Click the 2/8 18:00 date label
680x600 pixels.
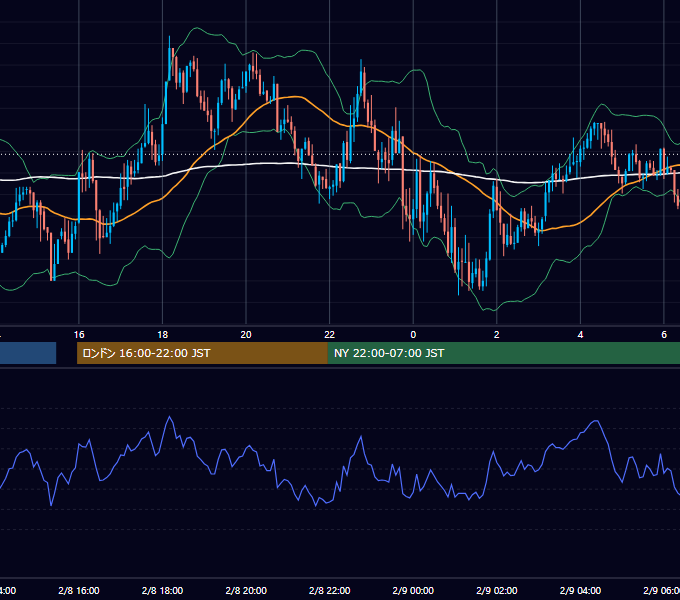click(x=163, y=590)
